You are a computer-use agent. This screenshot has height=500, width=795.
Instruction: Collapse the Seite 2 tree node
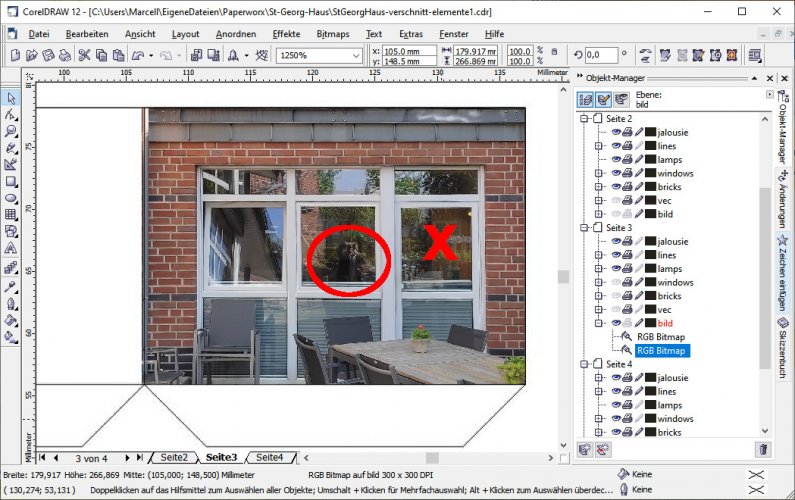(584, 118)
